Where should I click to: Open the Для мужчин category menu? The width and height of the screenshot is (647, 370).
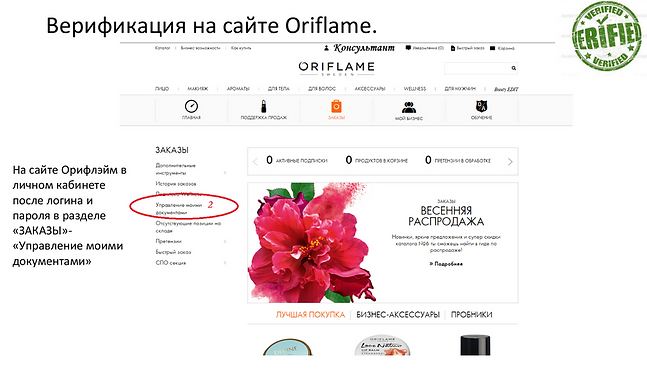(460, 89)
